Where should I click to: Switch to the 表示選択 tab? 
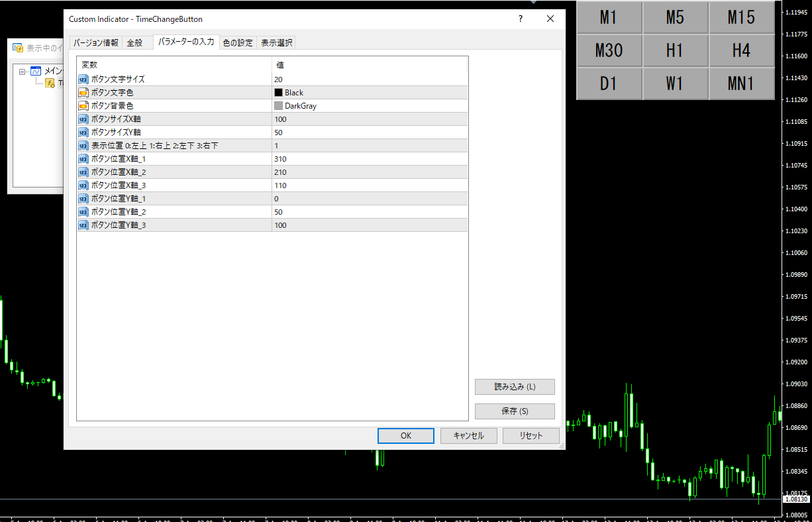[x=276, y=42]
